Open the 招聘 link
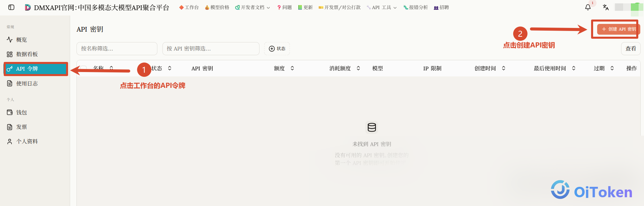Viewport: 644px width, 206px height. point(441,7)
